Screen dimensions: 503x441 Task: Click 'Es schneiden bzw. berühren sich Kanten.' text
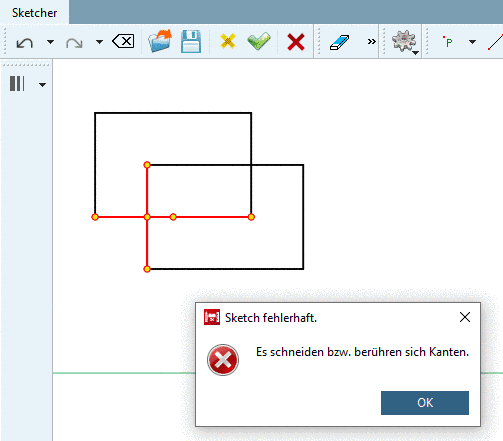362,352
